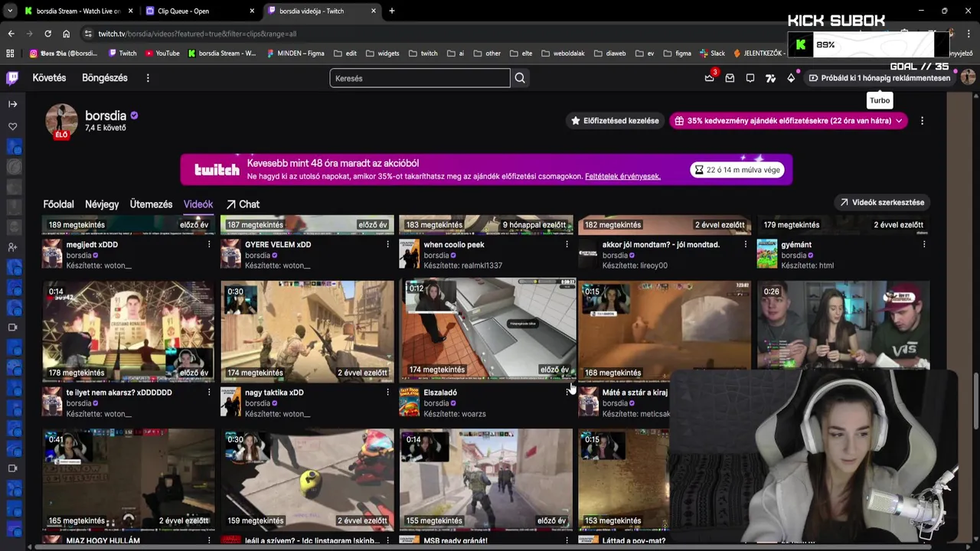Open the figma bookmark folder
The width and height of the screenshot is (980, 551).
[678, 54]
